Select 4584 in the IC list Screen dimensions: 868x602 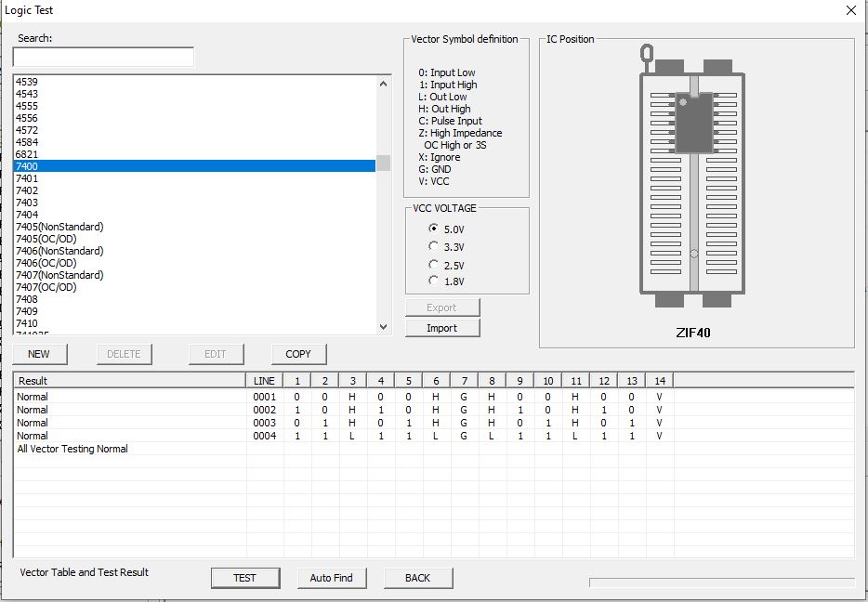click(x=194, y=142)
